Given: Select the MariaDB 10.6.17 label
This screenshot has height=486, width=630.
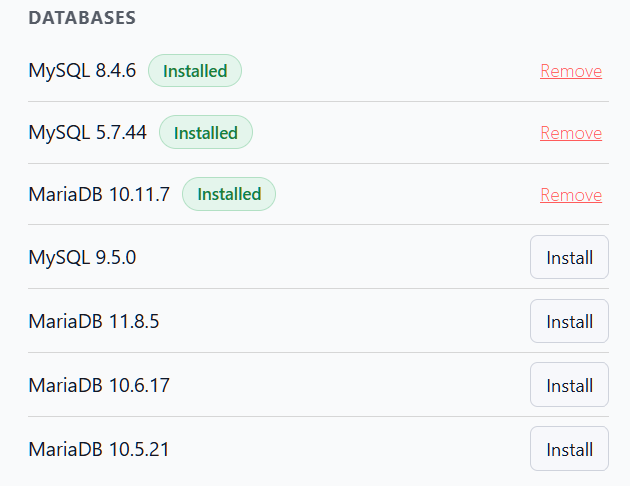Looking at the screenshot, I should (x=99, y=385).
